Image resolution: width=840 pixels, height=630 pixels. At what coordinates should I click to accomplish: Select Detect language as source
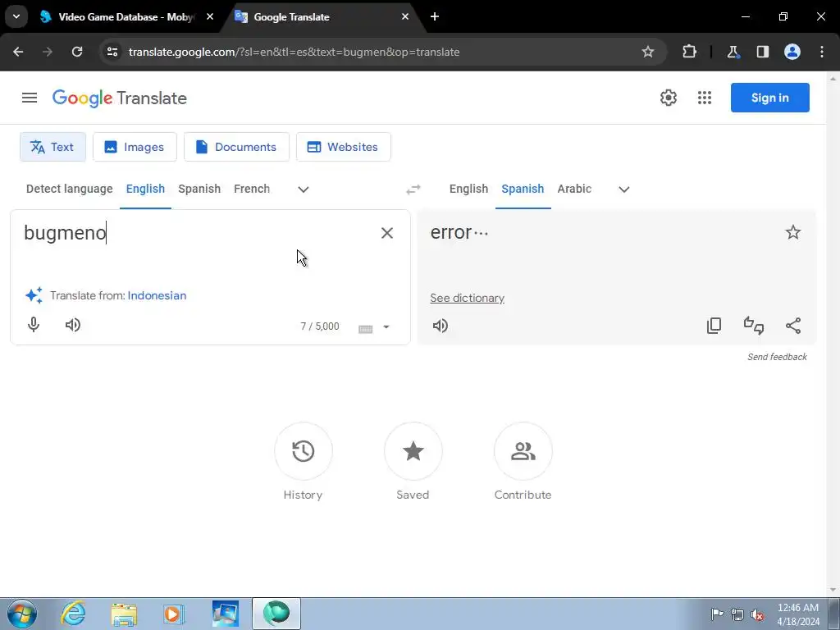pyautogui.click(x=70, y=189)
